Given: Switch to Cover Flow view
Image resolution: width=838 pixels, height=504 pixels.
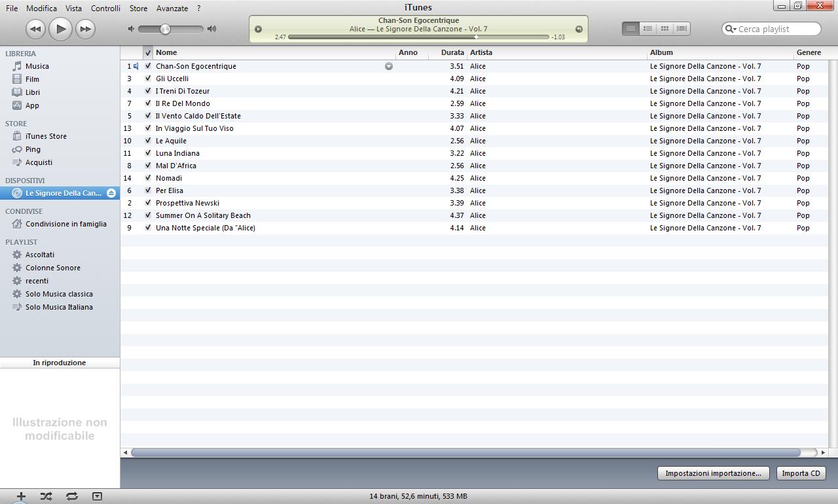Looking at the screenshot, I should (x=682, y=29).
